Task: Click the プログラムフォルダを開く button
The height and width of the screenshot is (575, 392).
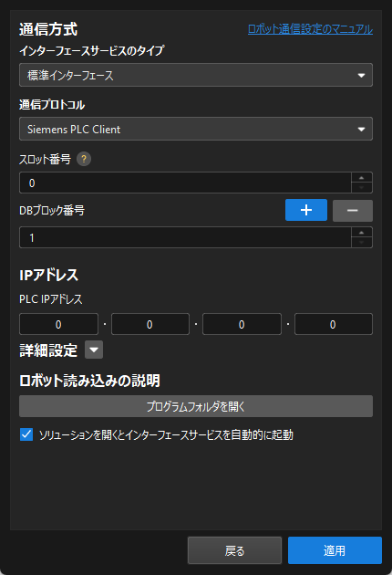Action: 196,406
